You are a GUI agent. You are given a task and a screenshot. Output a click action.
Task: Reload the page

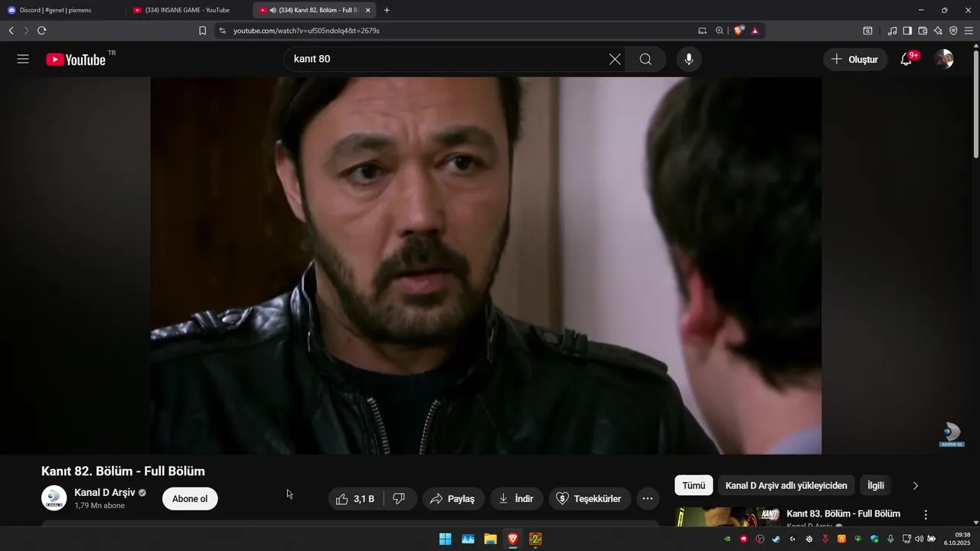[x=42, y=31]
